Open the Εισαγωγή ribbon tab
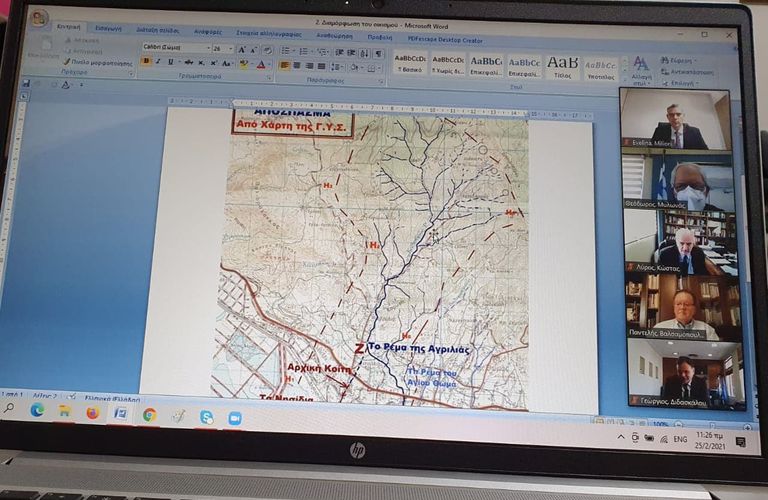This screenshot has height=500, width=768. (108, 29)
